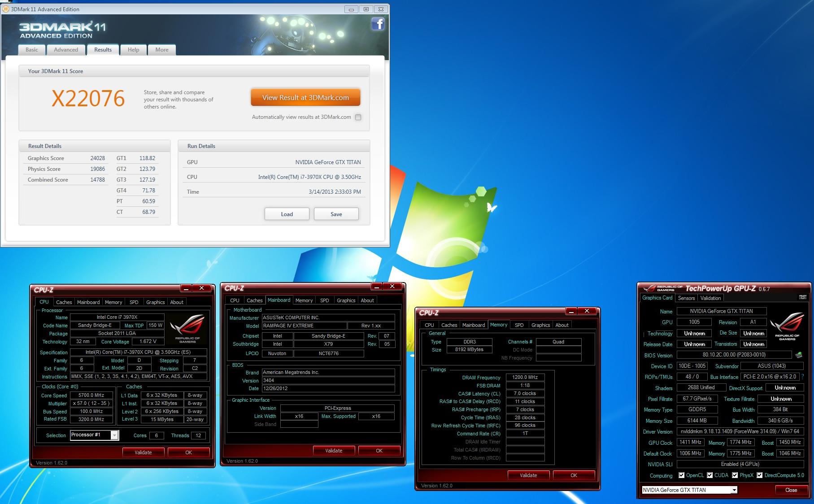Image resolution: width=814 pixels, height=504 pixels.
Task: Click the DRAM Frequency value 1200.0 MHz
Action: click(525, 377)
